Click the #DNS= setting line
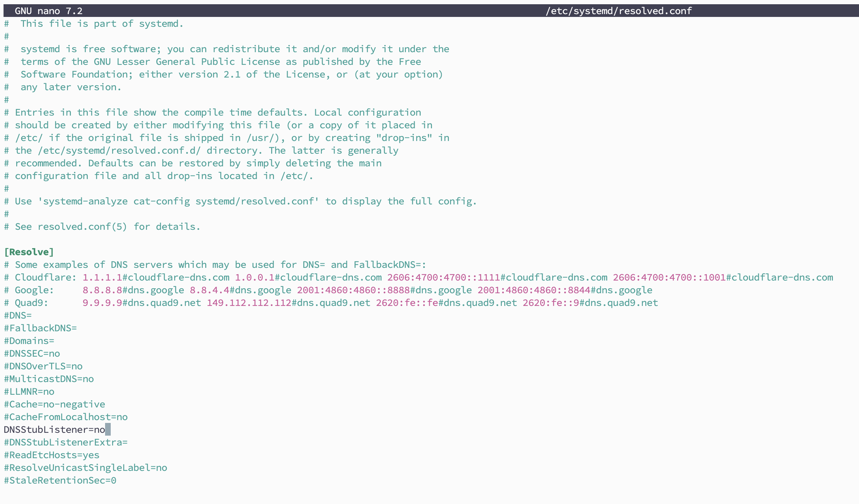 click(x=18, y=315)
